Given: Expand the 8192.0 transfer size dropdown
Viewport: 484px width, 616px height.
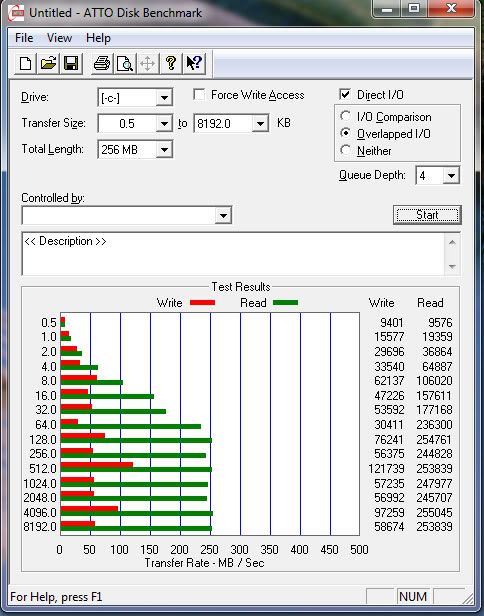Looking at the screenshot, I should (260, 124).
